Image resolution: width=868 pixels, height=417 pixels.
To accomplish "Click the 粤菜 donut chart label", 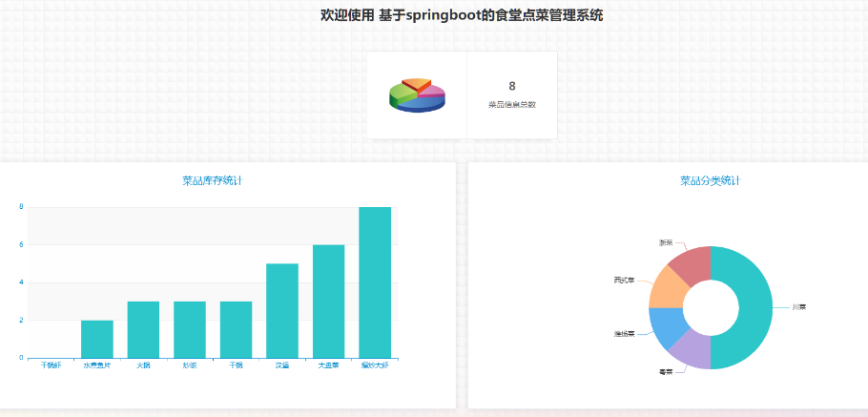I will pyautogui.click(x=666, y=372).
